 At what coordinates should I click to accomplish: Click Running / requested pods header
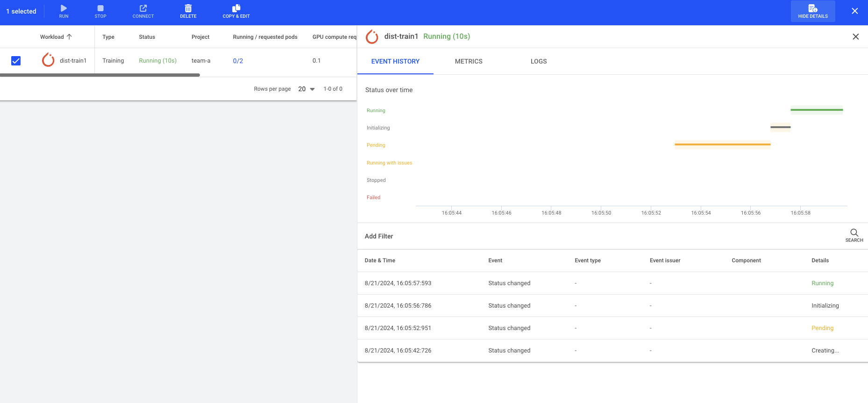click(x=265, y=37)
